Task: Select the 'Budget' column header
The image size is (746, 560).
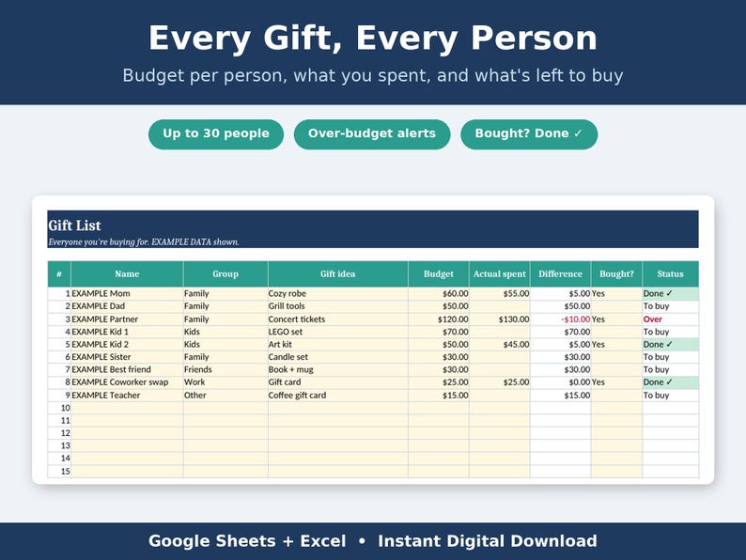Action: pos(439,274)
